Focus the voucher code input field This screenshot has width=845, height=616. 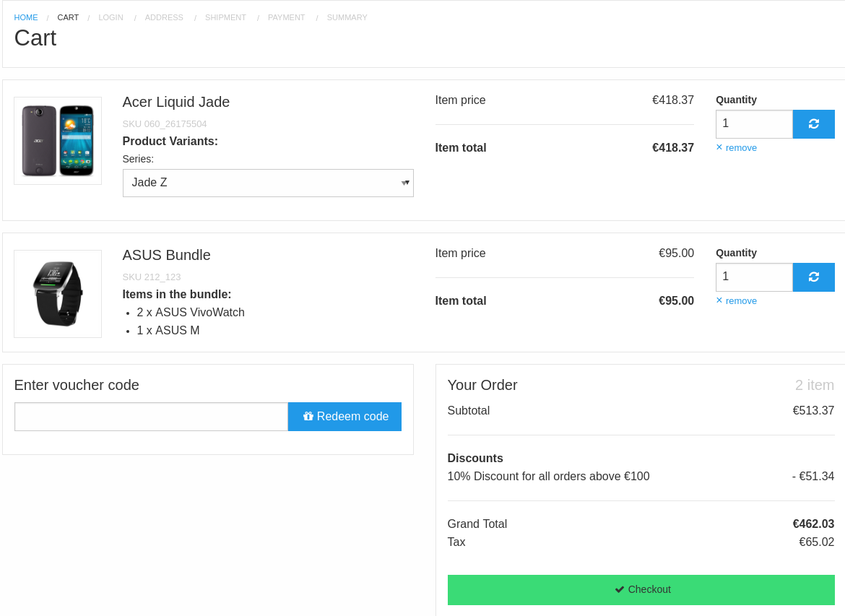coord(152,417)
